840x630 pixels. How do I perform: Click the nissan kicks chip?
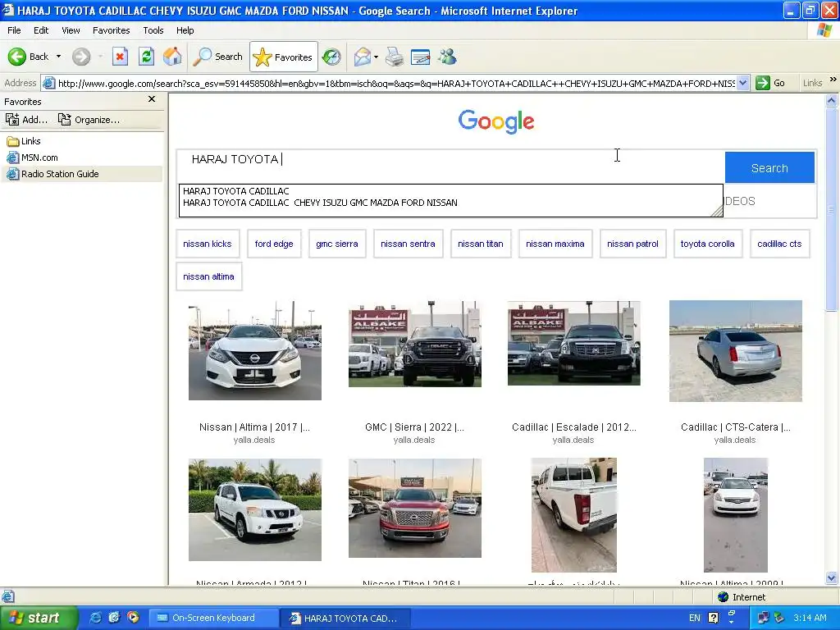click(208, 244)
